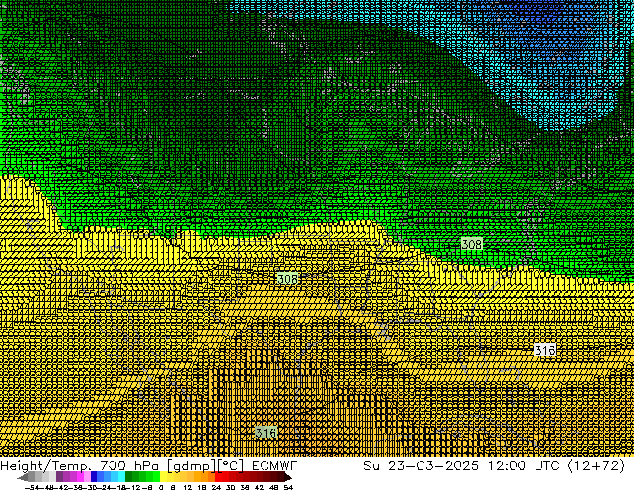Click the gray left arrow end of legend

(x=23, y=477)
